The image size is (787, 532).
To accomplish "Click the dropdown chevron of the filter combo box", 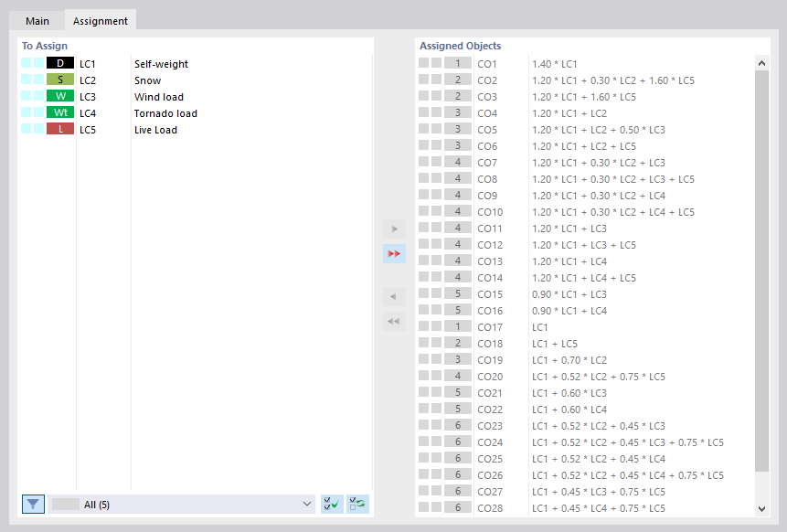I will point(306,504).
